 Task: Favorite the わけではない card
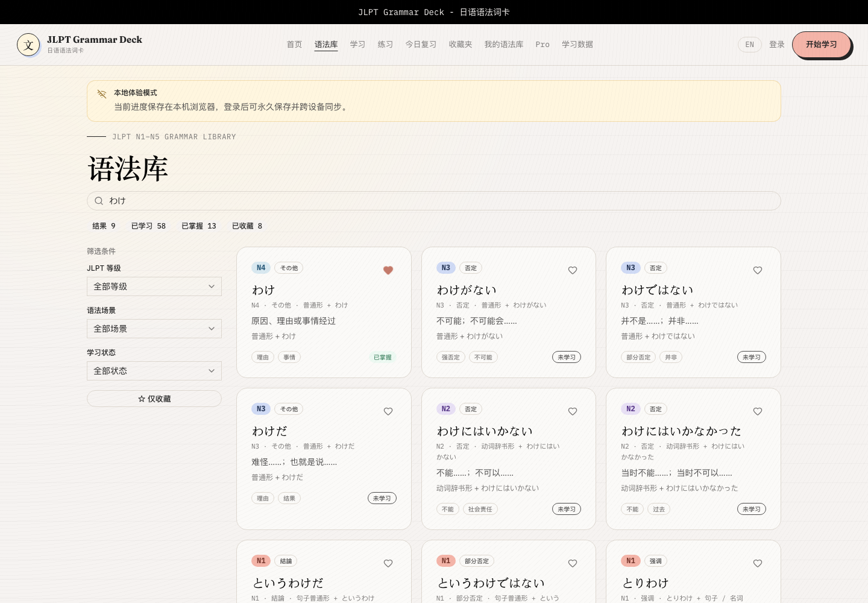click(758, 270)
